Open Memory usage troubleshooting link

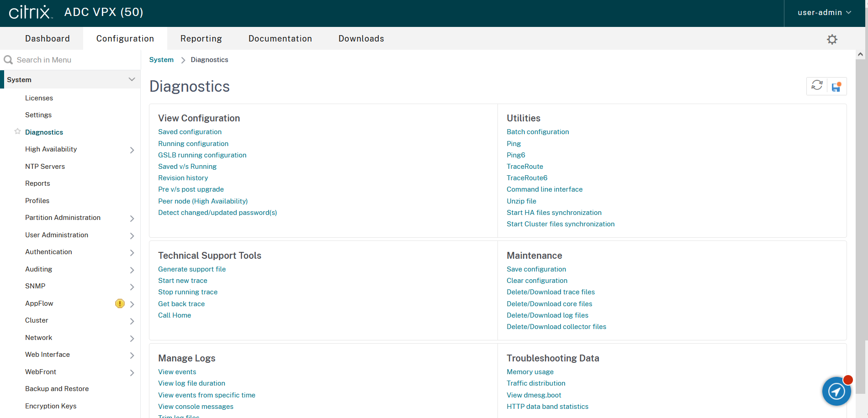pyautogui.click(x=530, y=372)
